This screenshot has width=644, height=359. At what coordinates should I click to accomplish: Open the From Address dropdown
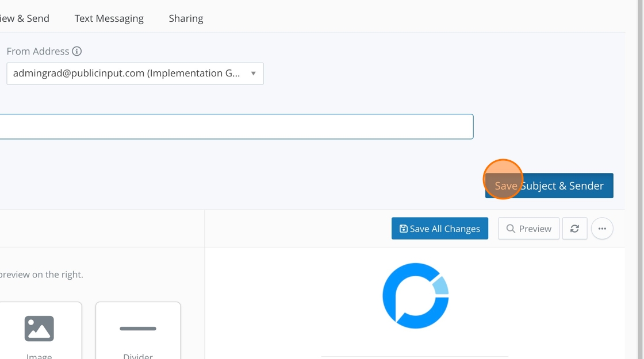point(126,74)
